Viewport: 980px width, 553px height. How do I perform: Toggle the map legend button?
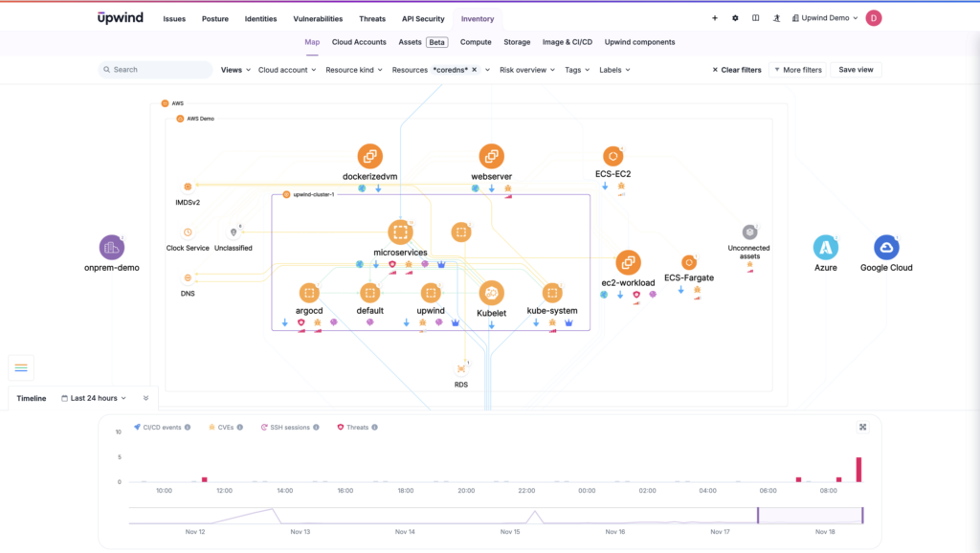click(x=21, y=367)
